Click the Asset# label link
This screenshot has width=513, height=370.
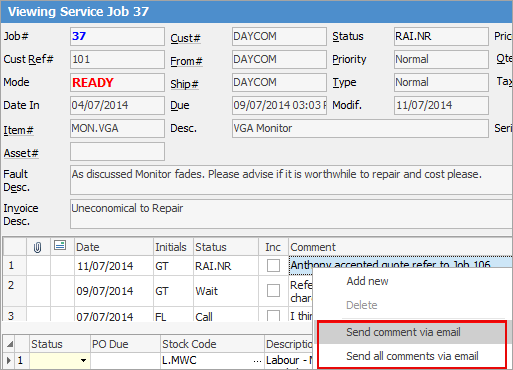tap(21, 153)
